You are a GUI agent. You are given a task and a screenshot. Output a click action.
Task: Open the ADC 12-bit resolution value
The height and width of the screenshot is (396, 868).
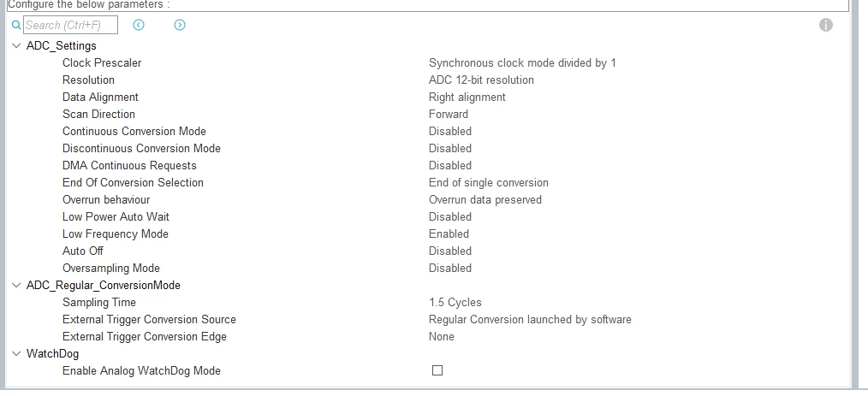pos(481,80)
